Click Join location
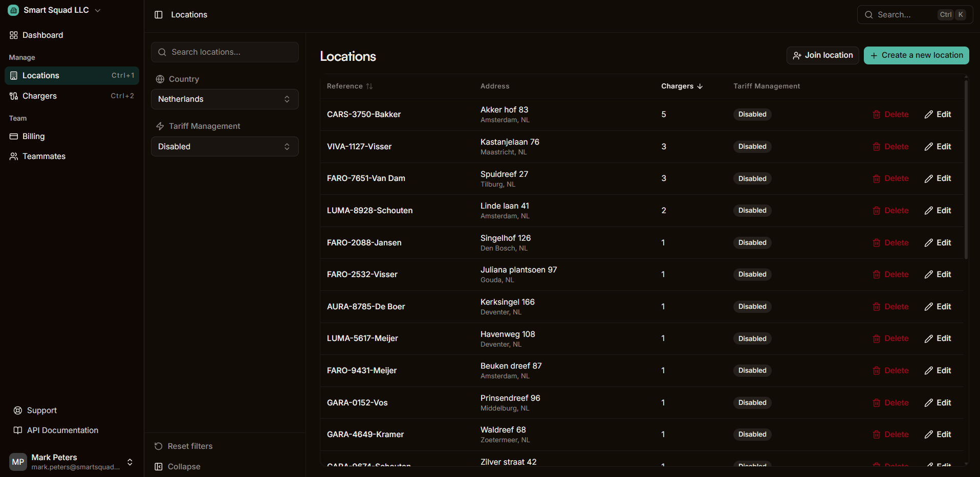 822,55
